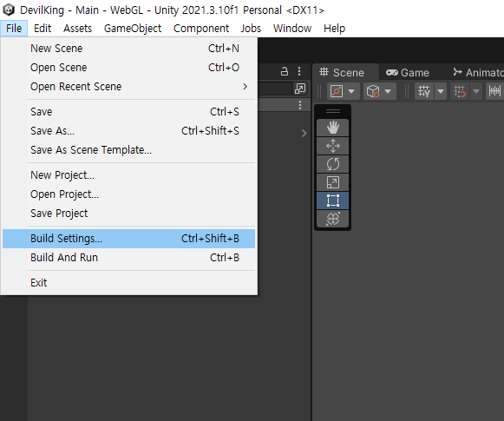504x421 pixels.
Task: Open the Jobs menu
Action: click(251, 29)
